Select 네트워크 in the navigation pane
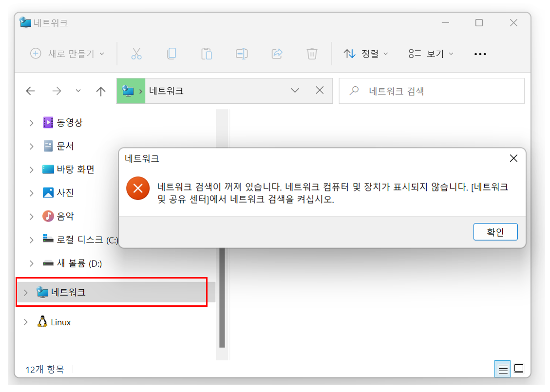This screenshot has height=392, width=550. click(116, 292)
